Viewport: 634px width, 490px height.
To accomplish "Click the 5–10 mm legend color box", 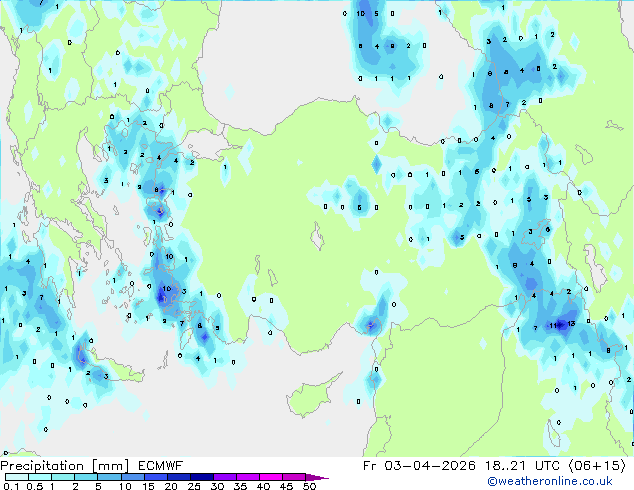I will [109, 477].
